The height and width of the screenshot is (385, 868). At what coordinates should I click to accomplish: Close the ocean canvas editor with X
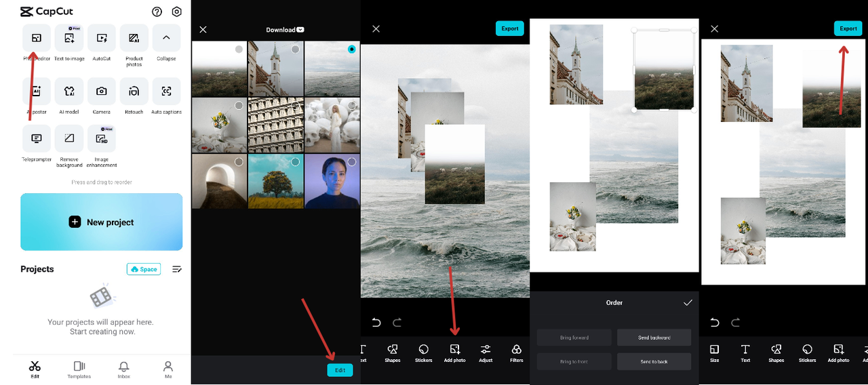point(376,28)
